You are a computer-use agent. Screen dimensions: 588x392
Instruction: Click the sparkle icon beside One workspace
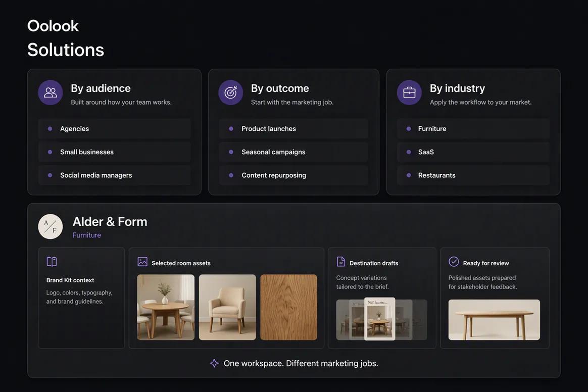(214, 363)
